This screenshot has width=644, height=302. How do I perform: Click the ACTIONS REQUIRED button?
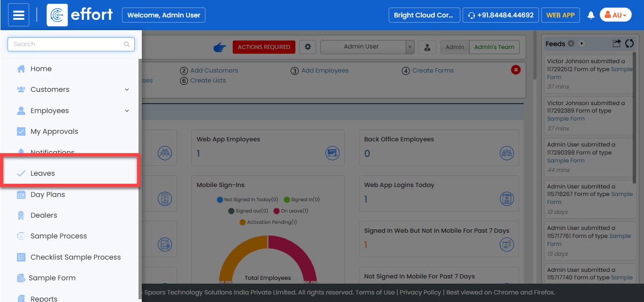264,47
